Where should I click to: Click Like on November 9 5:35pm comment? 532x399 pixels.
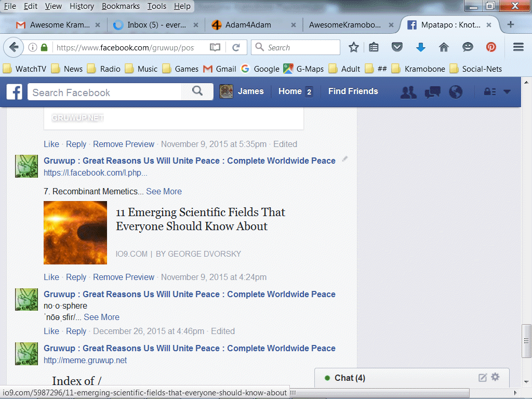click(51, 144)
